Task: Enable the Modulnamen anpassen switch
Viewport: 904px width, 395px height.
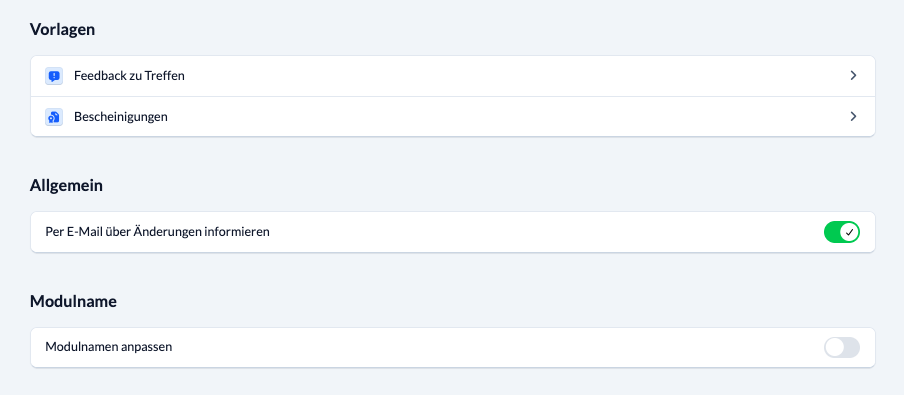Action: point(842,348)
